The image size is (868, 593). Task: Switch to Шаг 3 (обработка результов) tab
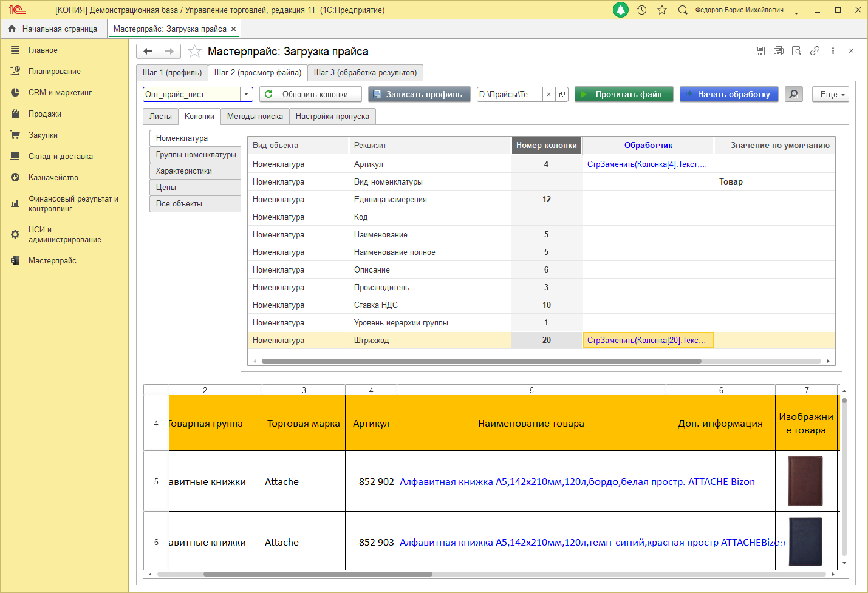click(365, 72)
